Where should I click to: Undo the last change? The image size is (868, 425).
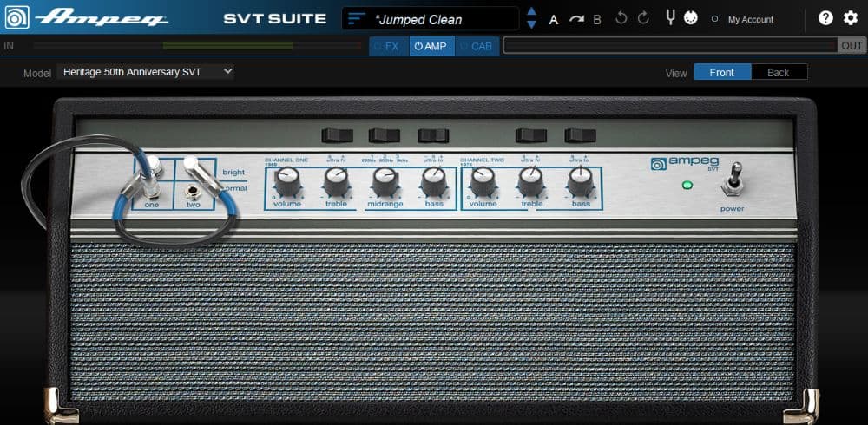point(621,19)
